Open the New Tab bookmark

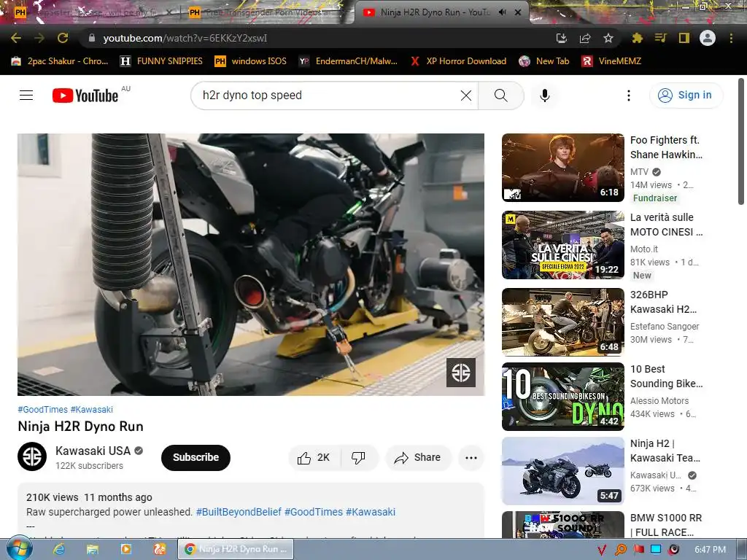point(544,61)
